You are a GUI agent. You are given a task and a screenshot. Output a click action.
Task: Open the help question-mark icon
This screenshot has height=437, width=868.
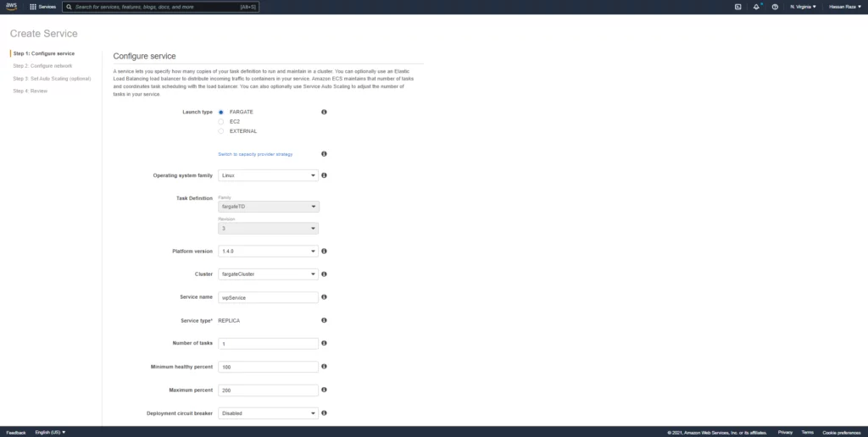pos(775,7)
